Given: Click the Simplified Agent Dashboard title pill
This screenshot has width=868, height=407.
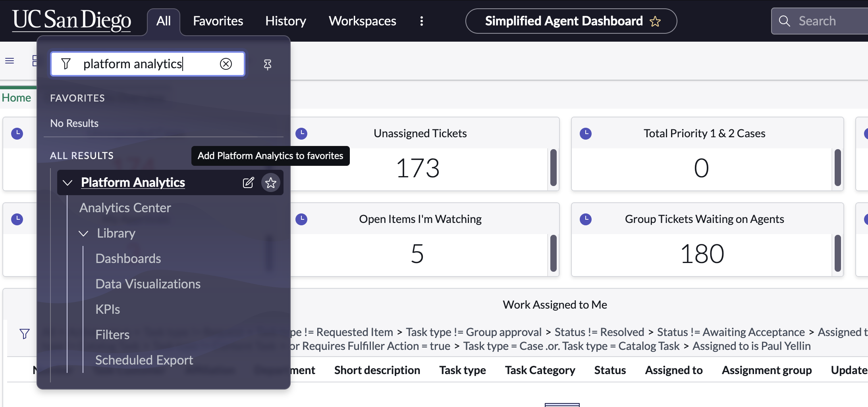Looking at the screenshot, I should pyautogui.click(x=571, y=21).
